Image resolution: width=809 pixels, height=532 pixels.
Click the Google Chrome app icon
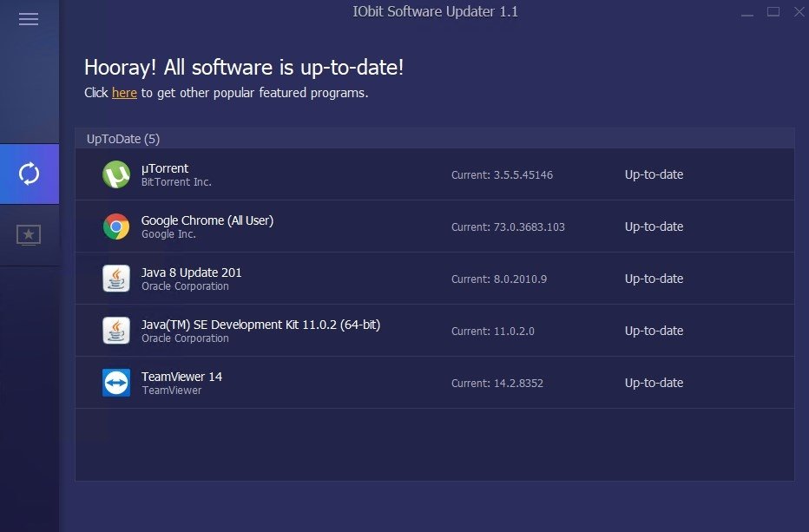(x=116, y=227)
